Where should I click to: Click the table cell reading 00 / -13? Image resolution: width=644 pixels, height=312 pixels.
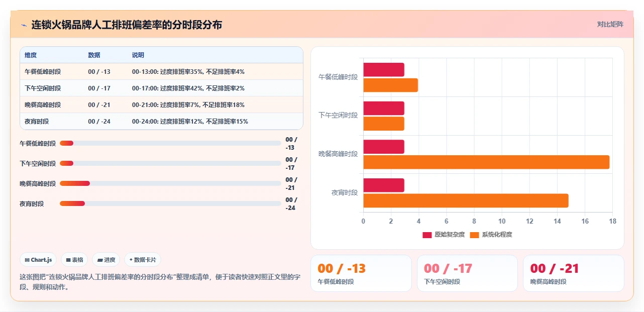[x=99, y=72]
